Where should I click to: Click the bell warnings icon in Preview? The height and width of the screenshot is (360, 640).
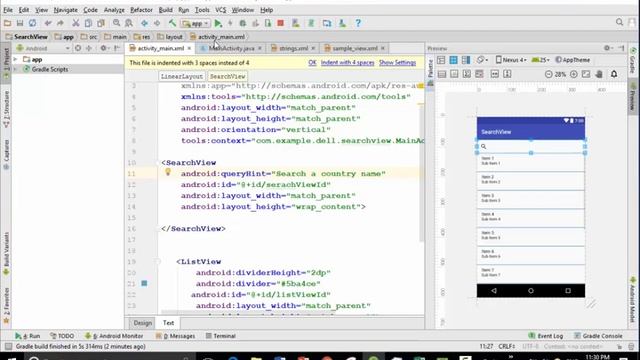(x=614, y=74)
